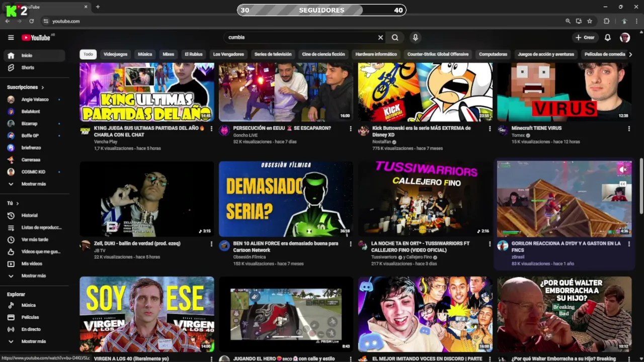Play the DEMASIADO SERIA Ben 10 thumbnail
The image size is (644, 362).
[286, 199]
